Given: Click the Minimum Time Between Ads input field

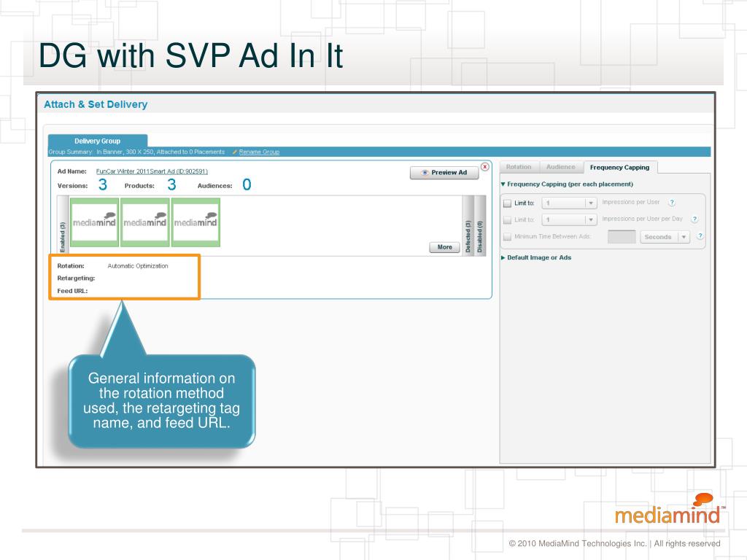Looking at the screenshot, I should [x=622, y=237].
